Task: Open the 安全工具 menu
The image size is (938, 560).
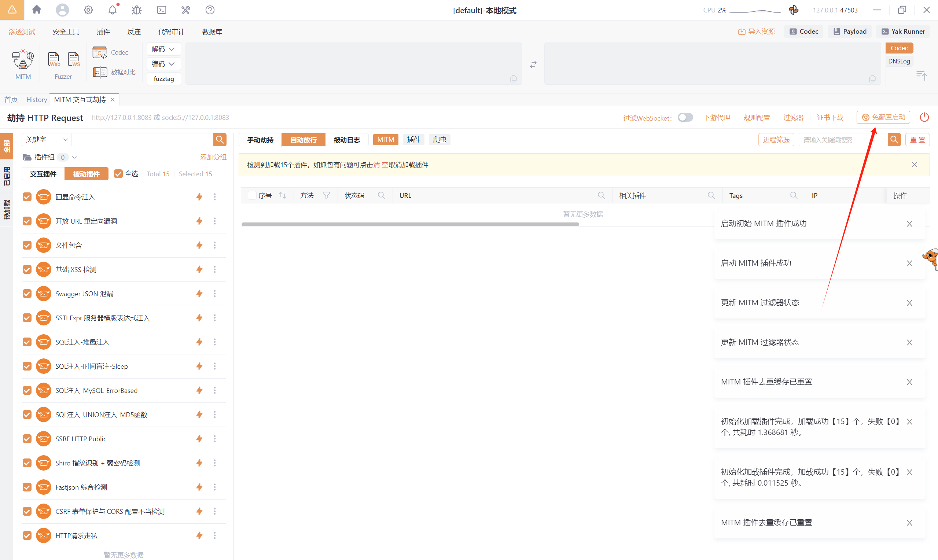Action: (x=66, y=32)
